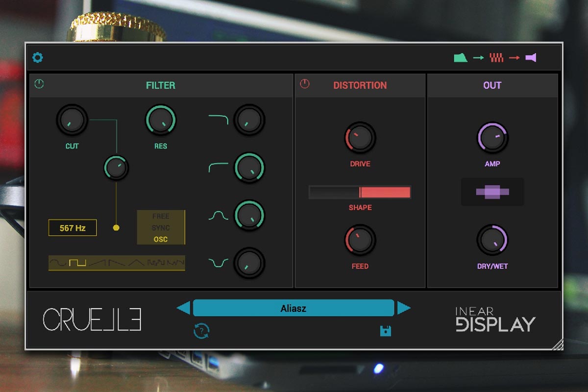
Task: Click the purple stereo width display
Action: (492, 192)
